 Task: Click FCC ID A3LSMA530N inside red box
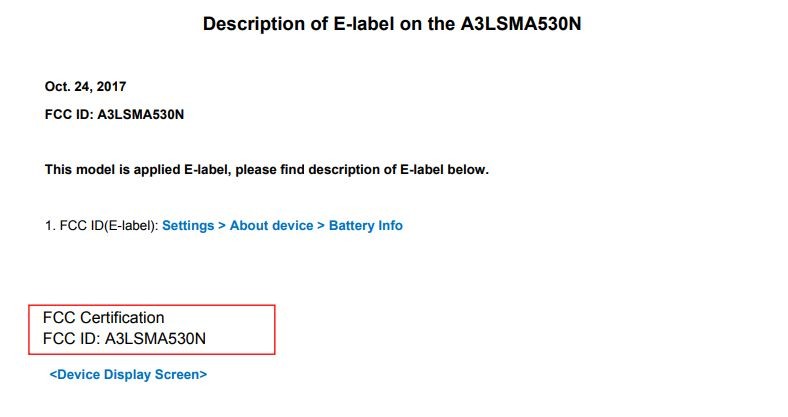124,339
